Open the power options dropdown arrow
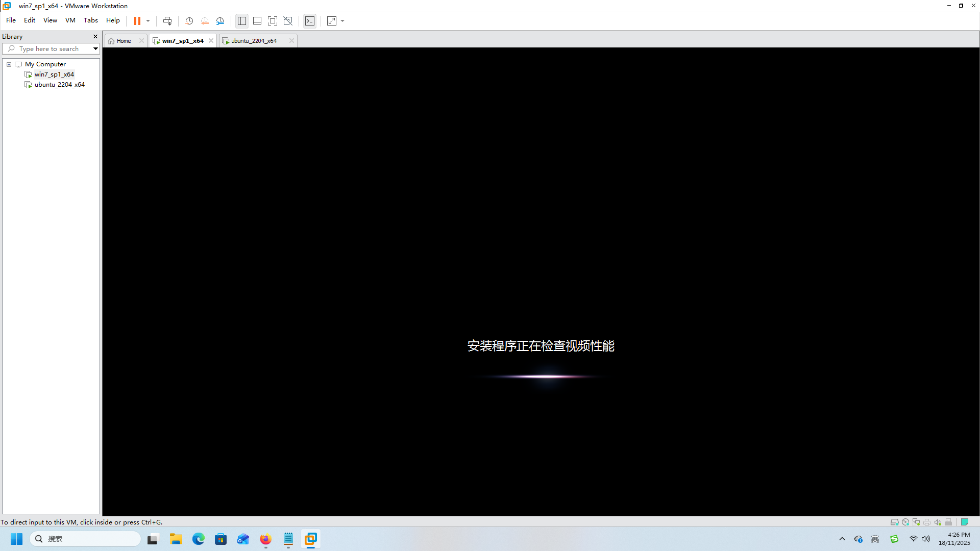Viewport: 980px width, 551px height. 148,21
